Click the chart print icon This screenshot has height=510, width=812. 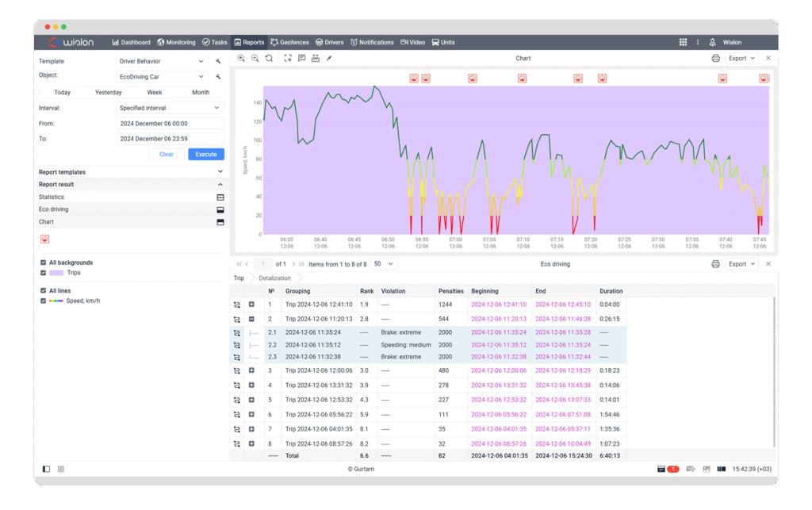coord(715,58)
